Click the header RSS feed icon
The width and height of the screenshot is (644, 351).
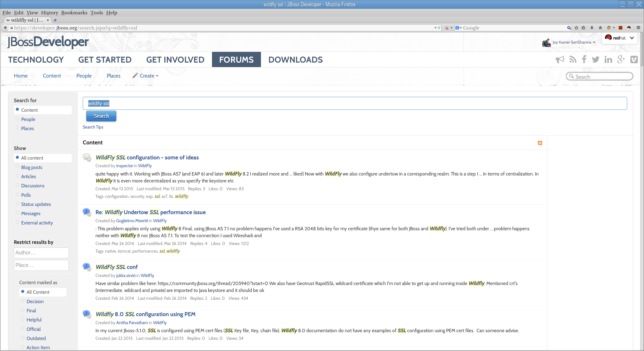click(x=573, y=59)
